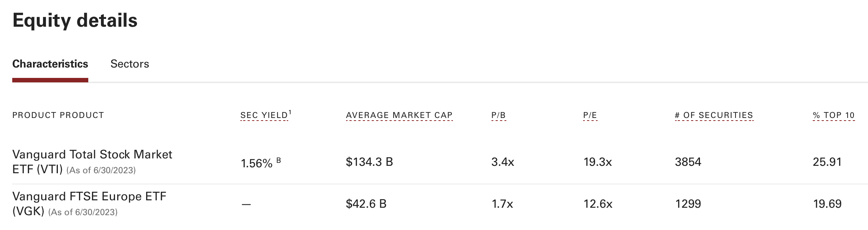Image resolution: width=868 pixels, height=230 pixels.
Task: Switch to the Sectors tab
Action: (x=129, y=64)
